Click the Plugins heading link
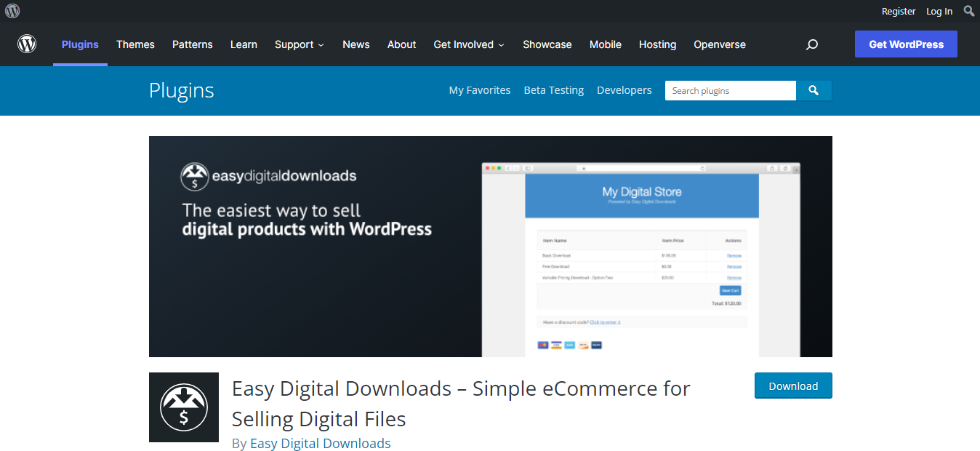Image resolution: width=980 pixels, height=451 pixels. click(x=182, y=90)
